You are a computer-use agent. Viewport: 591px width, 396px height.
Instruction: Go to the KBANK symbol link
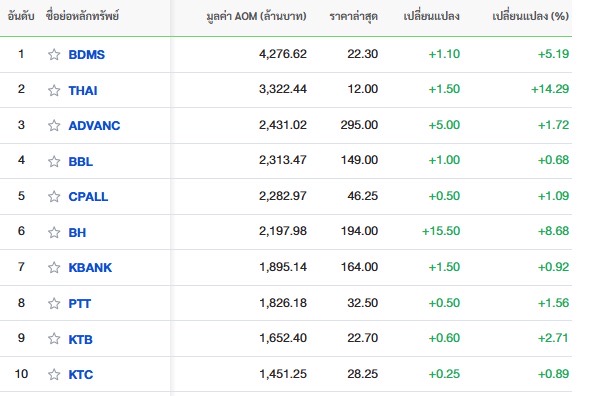coord(90,268)
